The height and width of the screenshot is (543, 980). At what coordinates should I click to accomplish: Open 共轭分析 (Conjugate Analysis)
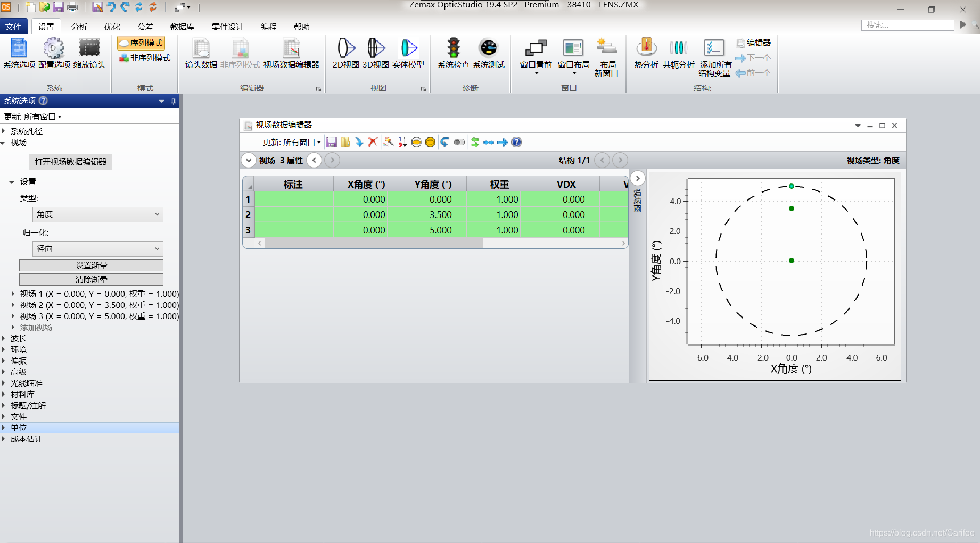[679, 53]
